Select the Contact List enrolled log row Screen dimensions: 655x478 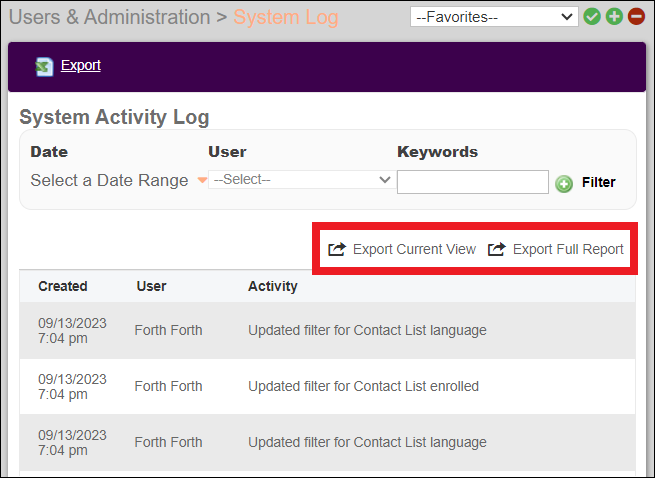point(327,386)
